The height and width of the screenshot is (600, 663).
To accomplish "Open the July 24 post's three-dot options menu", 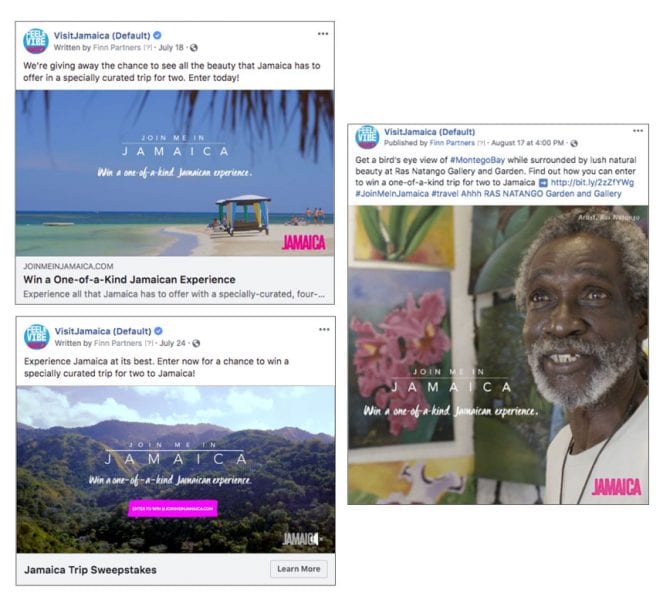I will tap(324, 329).
